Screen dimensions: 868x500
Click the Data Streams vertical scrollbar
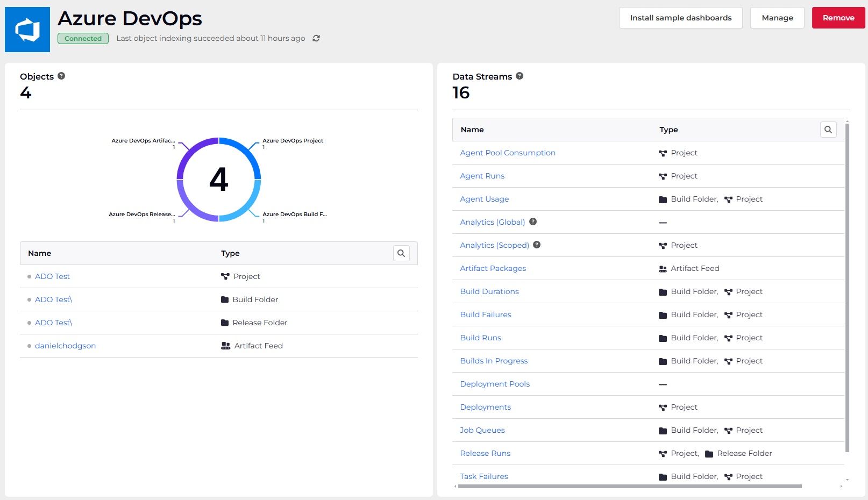point(847,288)
